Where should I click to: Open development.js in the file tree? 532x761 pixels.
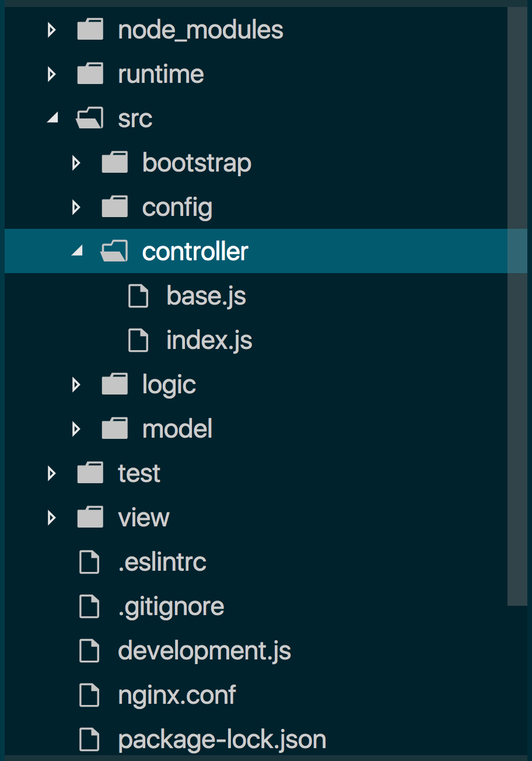tap(204, 651)
